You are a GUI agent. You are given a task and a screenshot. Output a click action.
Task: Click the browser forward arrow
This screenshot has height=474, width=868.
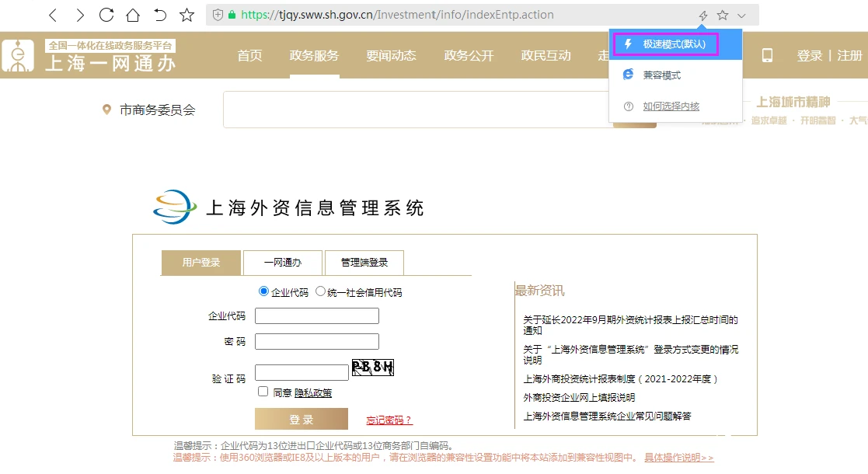(x=80, y=15)
